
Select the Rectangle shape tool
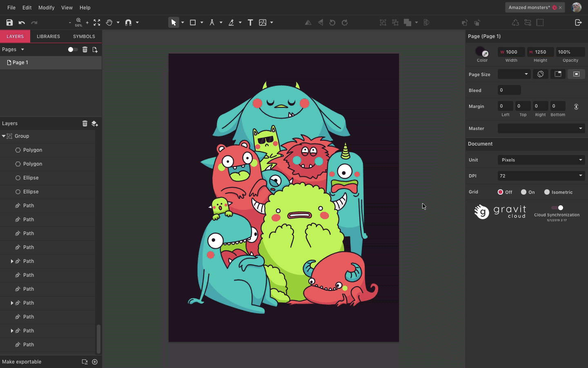193,22
